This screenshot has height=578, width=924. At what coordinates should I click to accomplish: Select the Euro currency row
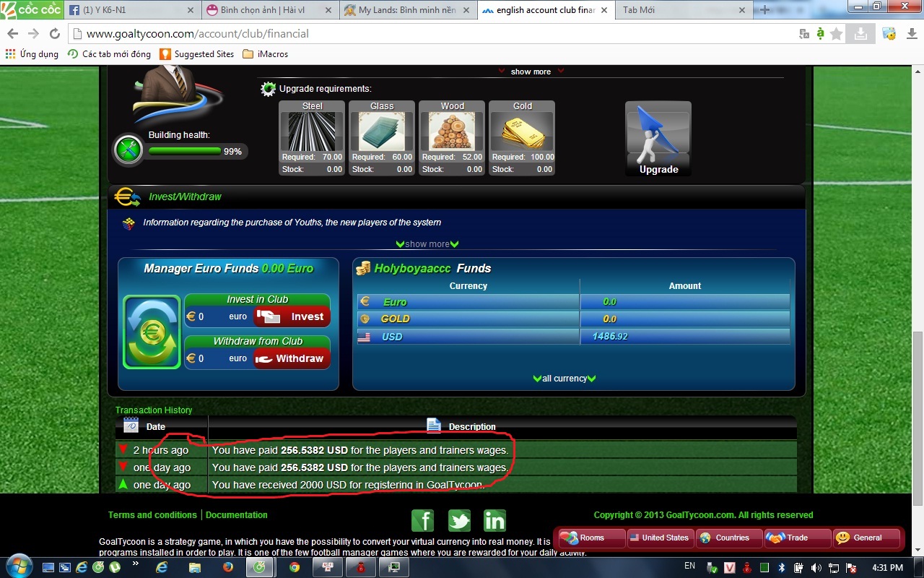(x=573, y=302)
